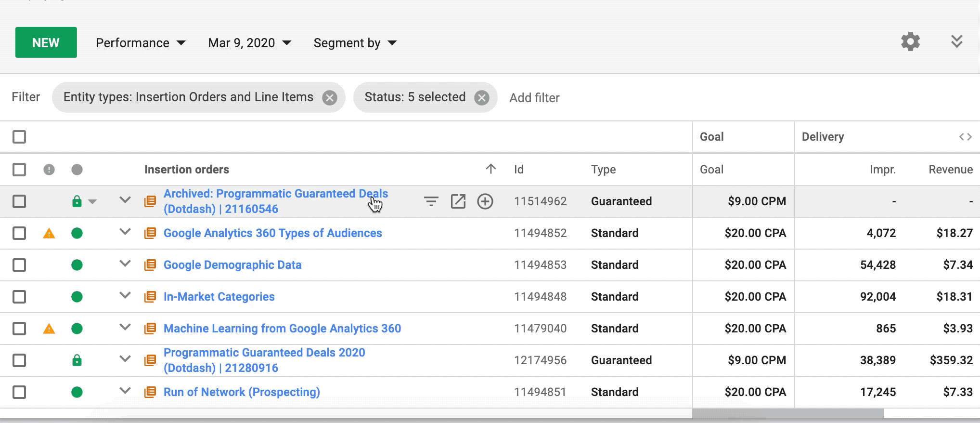Click the filter lines icon in Archived row

pos(431,201)
